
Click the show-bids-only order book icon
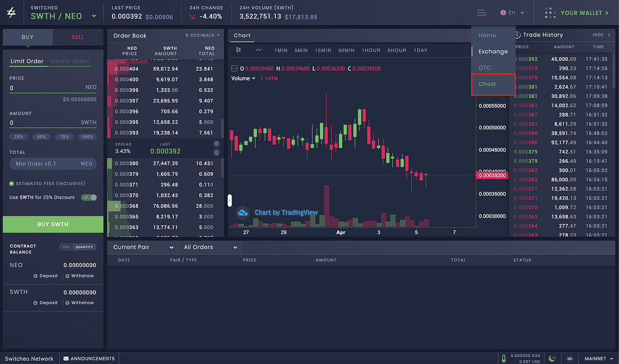[x=217, y=153]
